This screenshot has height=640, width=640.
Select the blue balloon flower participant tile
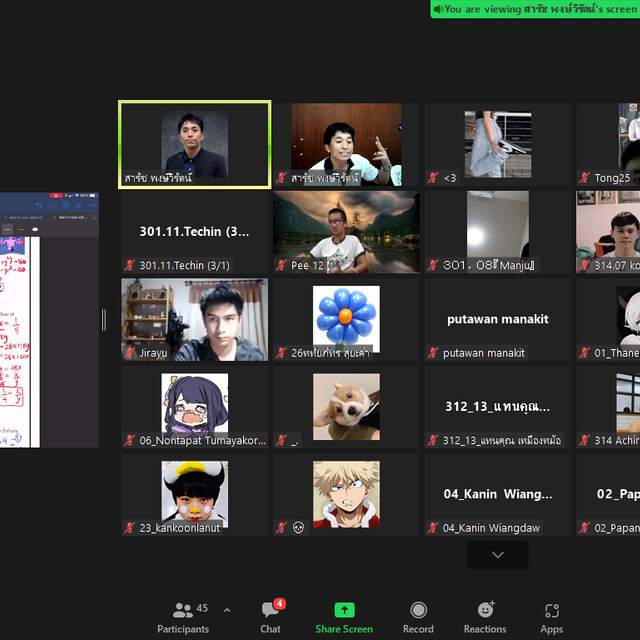click(x=346, y=319)
